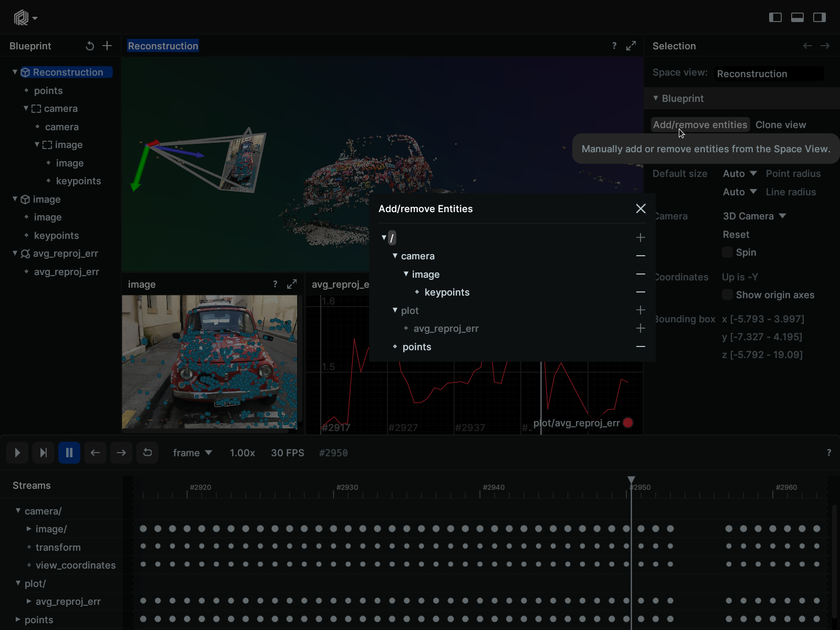Expand points stream in Streams
This screenshot has height=630, width=840.
click(x=18, y=619)
